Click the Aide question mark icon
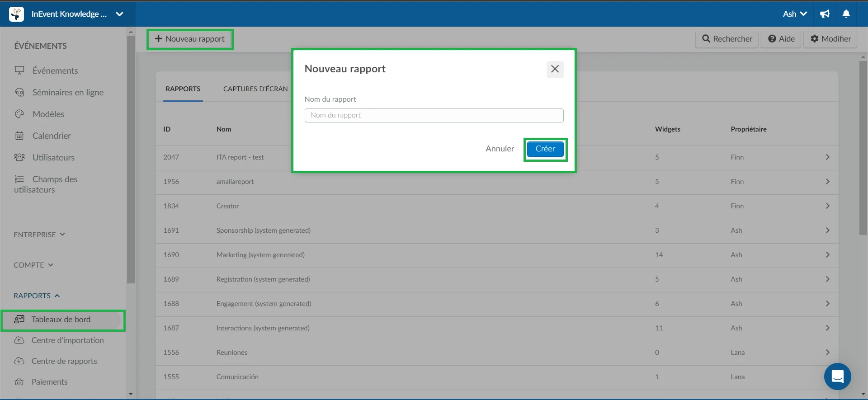 (772, 39)
